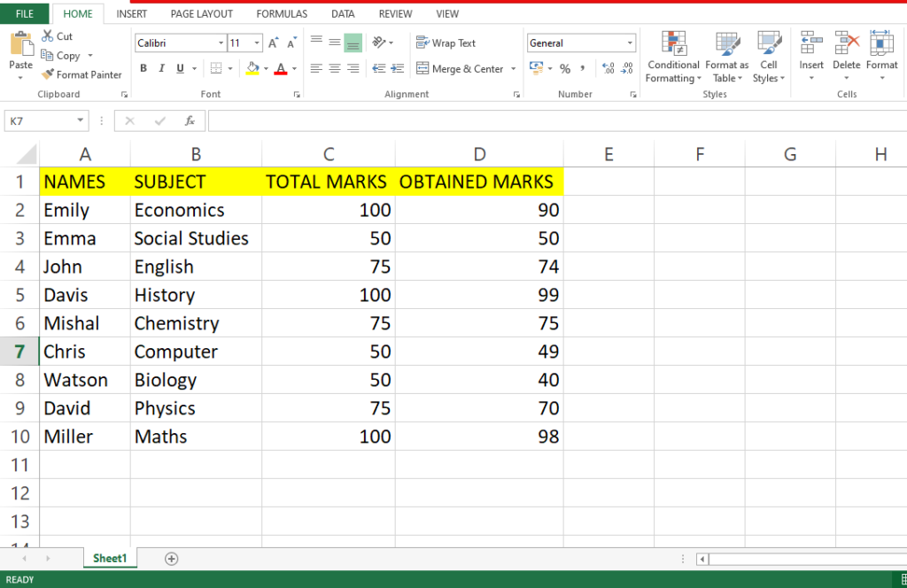Viewport: 907px width, 588px height.
Task: Open Cell Styles gallery
Action: coord(769,58)
